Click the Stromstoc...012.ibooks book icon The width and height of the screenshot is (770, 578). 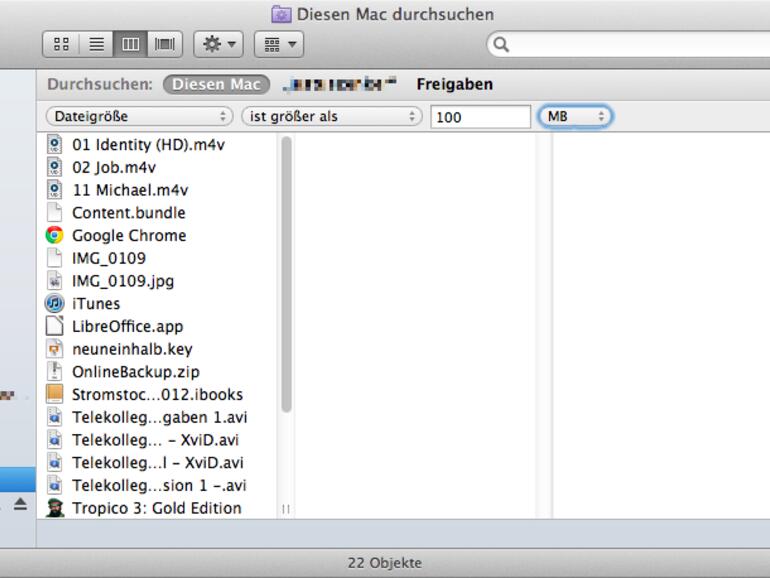click(55, 394)
